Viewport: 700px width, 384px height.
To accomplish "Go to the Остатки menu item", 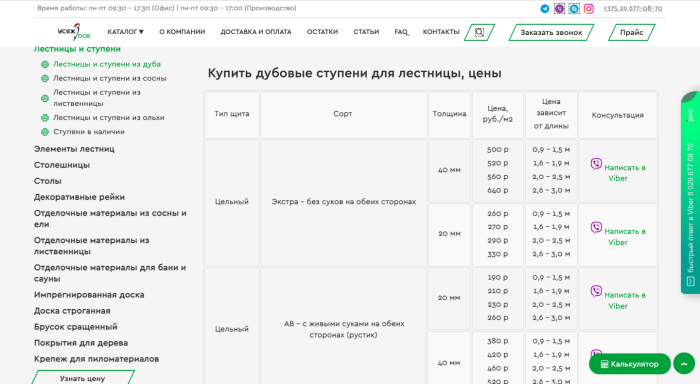I will 322,32.
